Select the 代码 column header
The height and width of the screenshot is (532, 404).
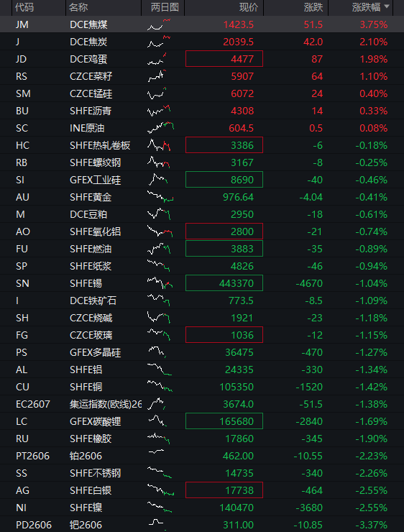point(24,7)
